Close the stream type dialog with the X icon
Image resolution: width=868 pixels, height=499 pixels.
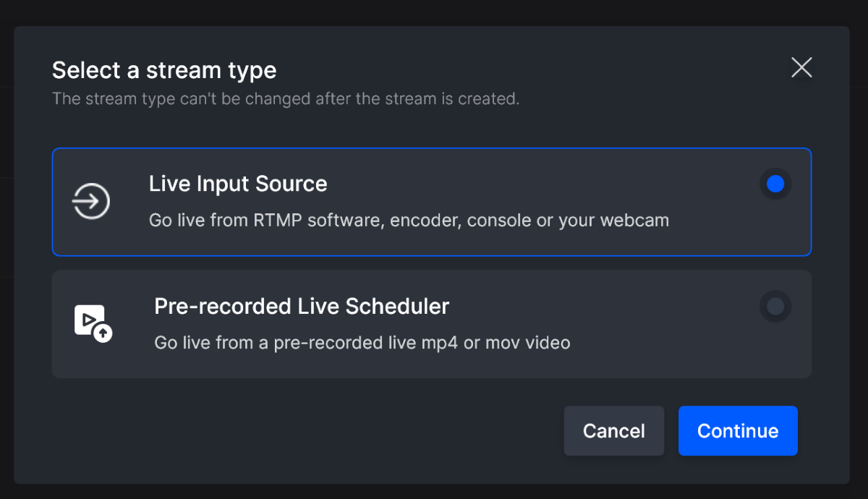point(801,67)
